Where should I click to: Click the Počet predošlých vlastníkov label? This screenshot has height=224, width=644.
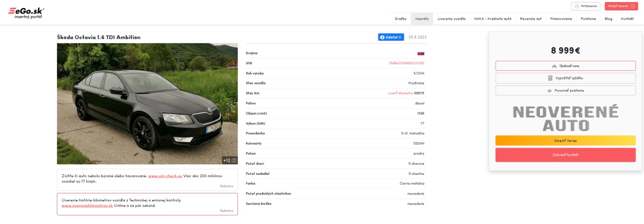(x=268, y=194)
